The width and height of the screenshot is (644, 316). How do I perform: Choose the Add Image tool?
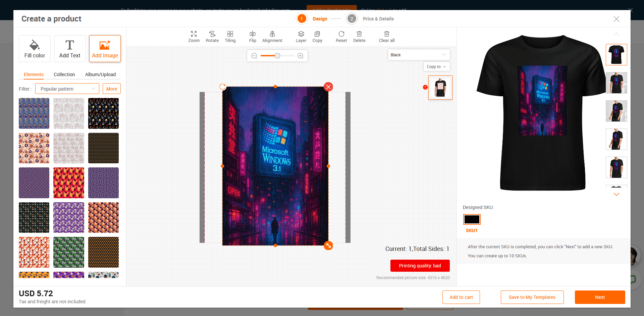tap(105, 49)
